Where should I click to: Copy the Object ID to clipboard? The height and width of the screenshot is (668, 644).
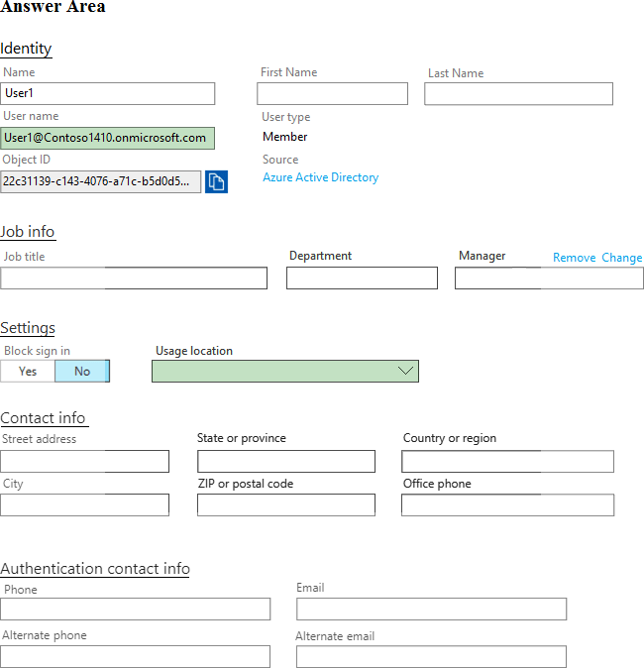tap(216, 181)
